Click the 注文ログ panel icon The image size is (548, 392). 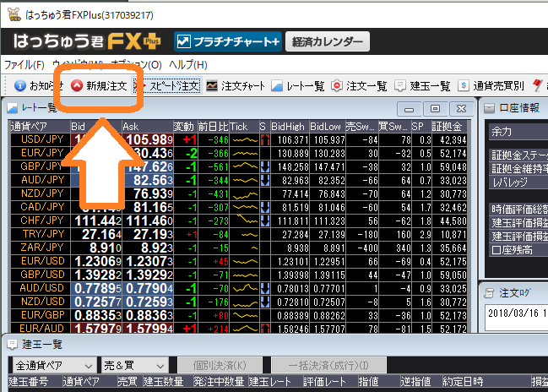pos(489,293)
